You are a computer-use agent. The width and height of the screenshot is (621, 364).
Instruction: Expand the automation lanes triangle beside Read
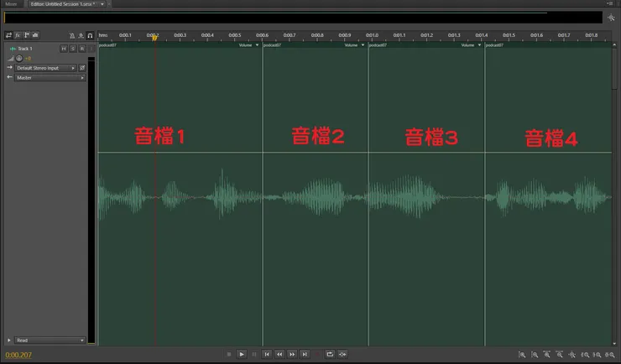(x=8, y=341)
